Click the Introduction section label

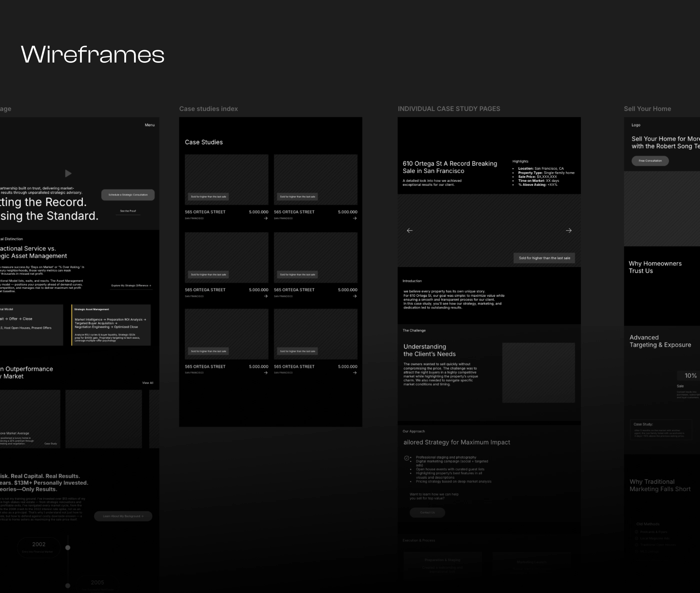point(412,281)
